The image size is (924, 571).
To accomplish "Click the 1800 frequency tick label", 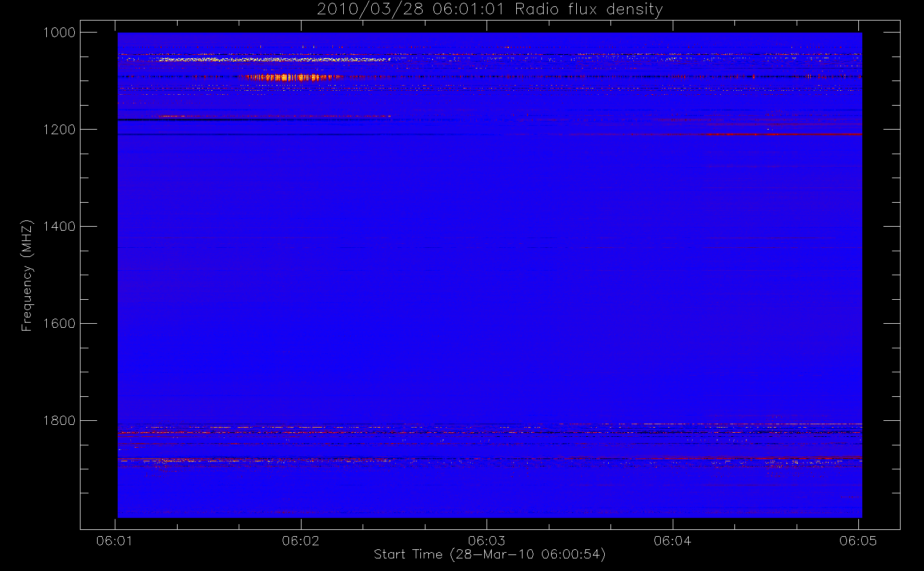I will [59, 421].
